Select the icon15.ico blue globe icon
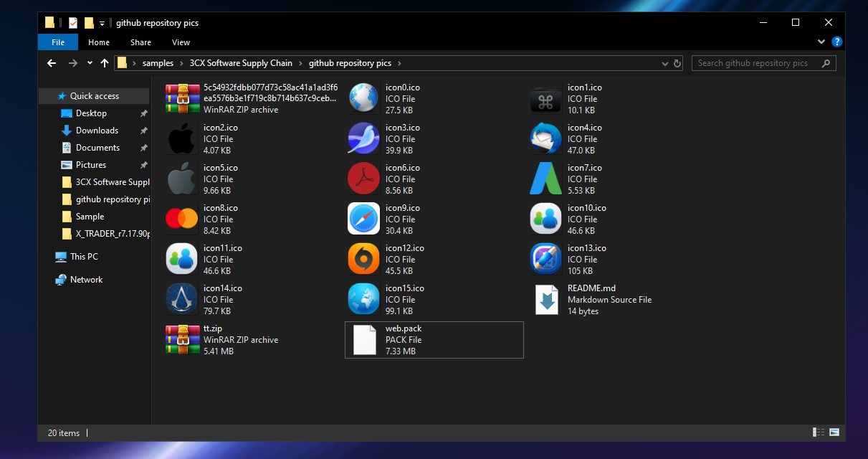Screen dimensions: 868x459 click(363, 300)
